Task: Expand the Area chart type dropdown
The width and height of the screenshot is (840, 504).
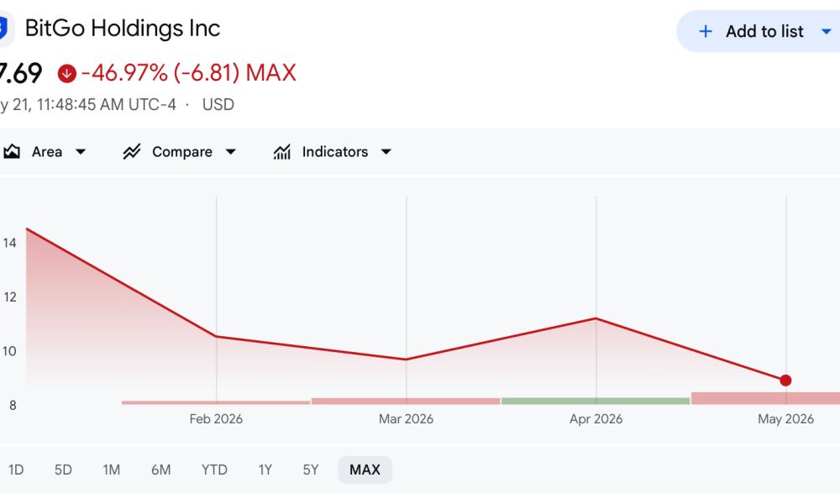Action: point(81,152)
